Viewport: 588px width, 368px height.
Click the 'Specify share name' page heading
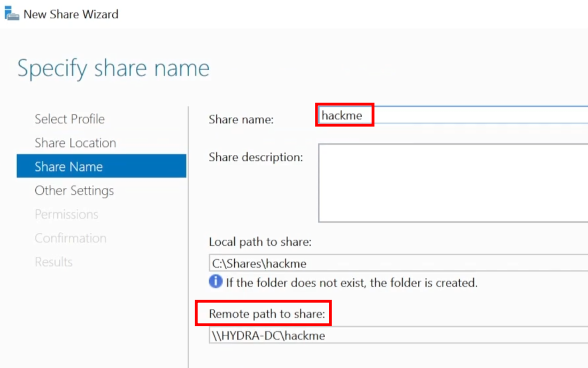113,69
